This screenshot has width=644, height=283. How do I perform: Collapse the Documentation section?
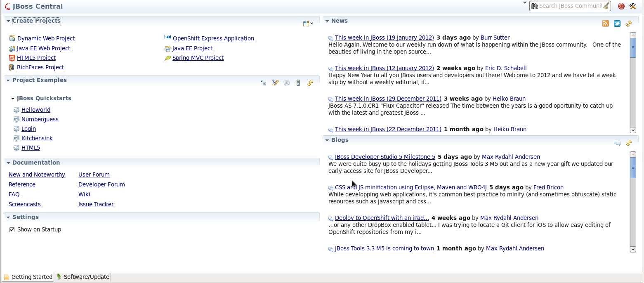click(8, 163)
